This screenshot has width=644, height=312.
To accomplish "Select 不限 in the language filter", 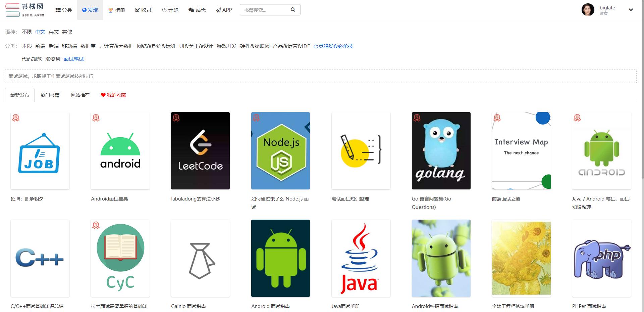I will 27,32.
